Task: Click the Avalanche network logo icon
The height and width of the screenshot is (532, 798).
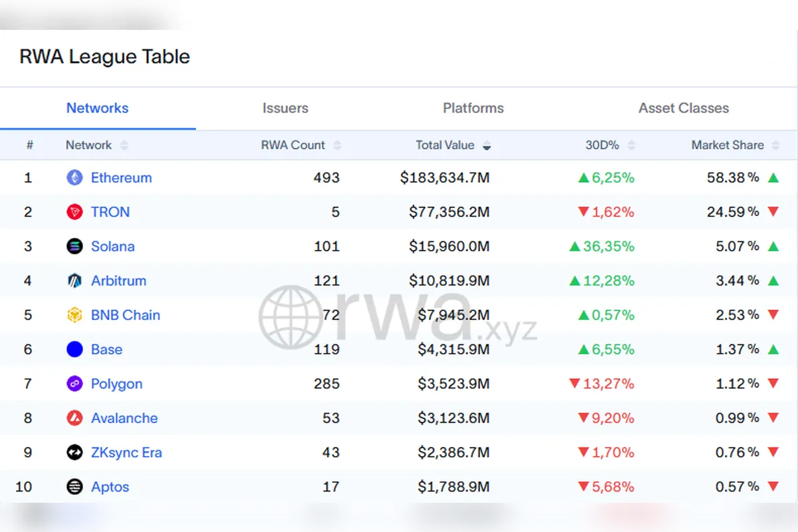Action: (x=74, y=418)
